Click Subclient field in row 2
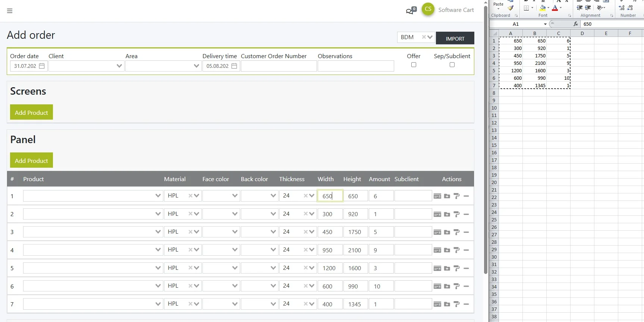 413,214
